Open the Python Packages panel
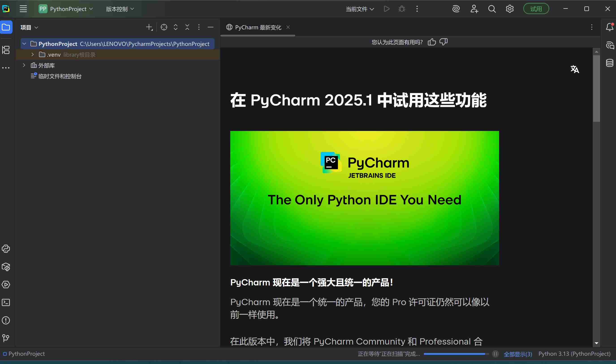 pyautogui.click(x=6, y=267)
